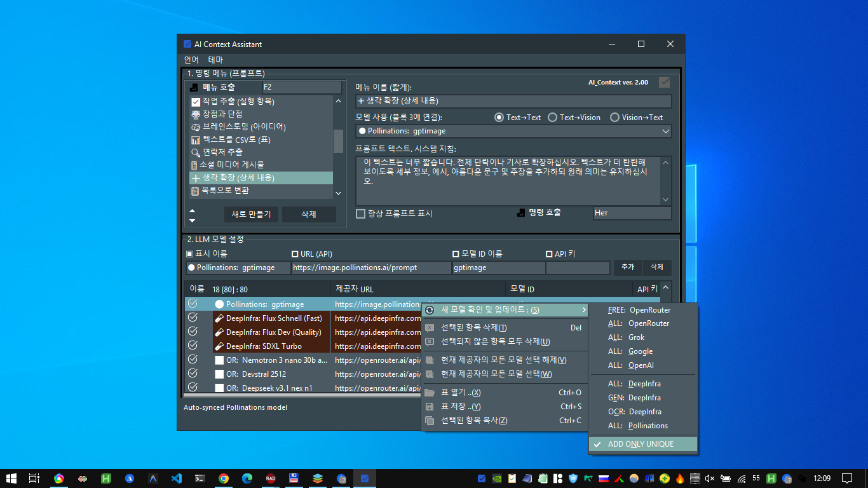Image resolution: width=868 pixels, height=488 pixels.
Task: Click the brain icon next to 브레인스토밍 (아이디어)
Action: pos(196,127)
